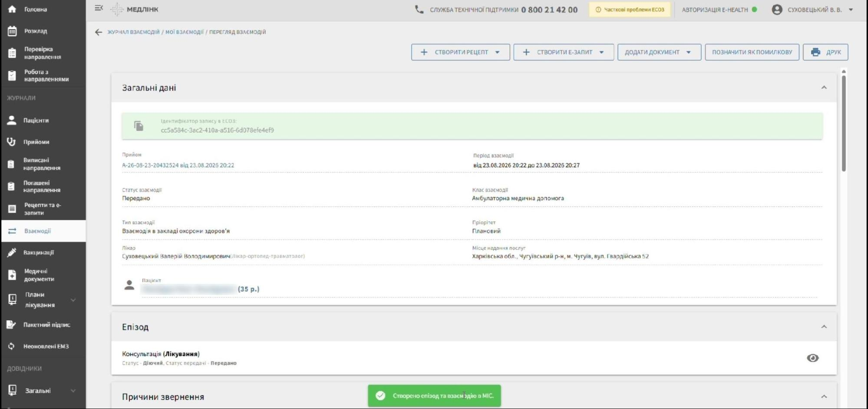Screen dimensions: 868x409
Task: Click the Прийоми stethoscope icon
Action: click(12, 142)
